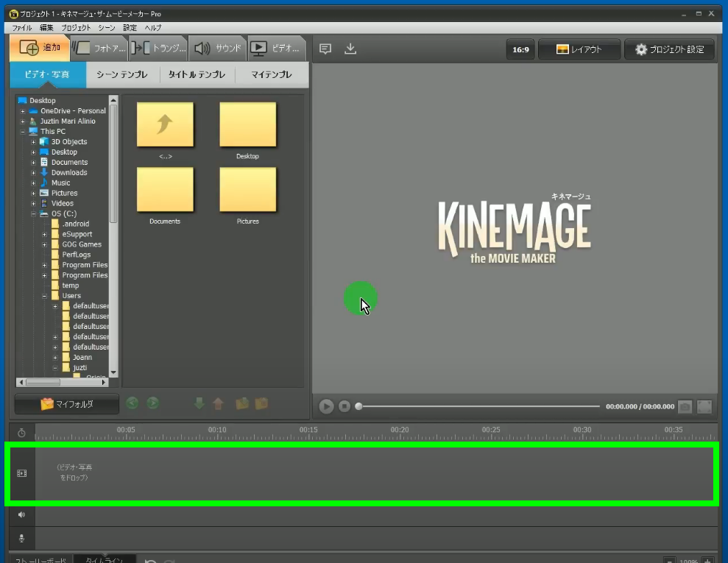Open the プロジェクト設定 button
Image resolution: width=728 pixels, height=563 pixels.
669,49
